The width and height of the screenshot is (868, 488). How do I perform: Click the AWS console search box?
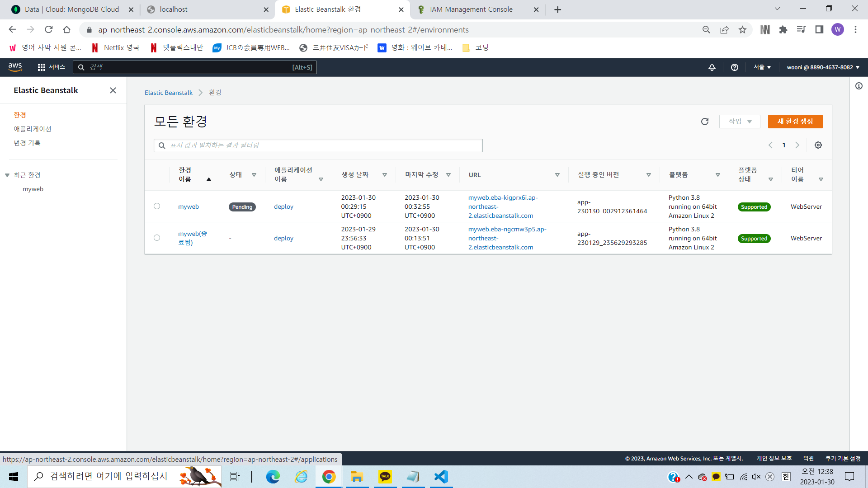coord(195,67)
